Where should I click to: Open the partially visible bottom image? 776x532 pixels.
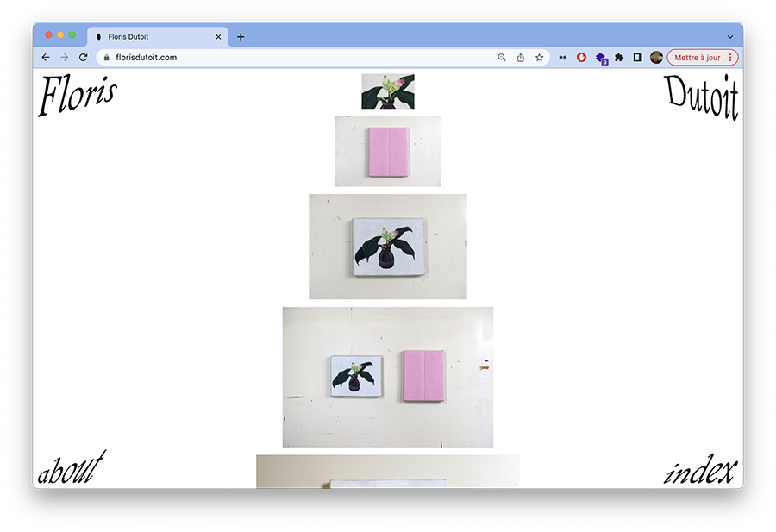click(x=388, y=472)
